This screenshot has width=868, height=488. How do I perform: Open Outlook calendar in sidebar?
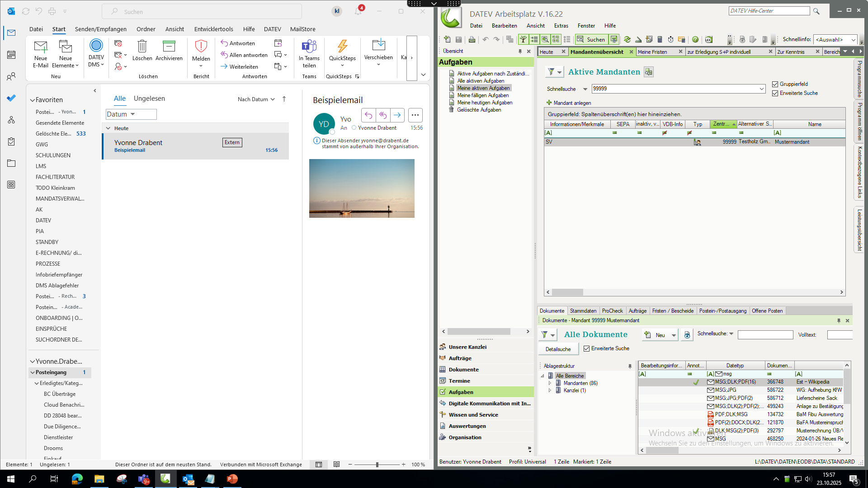click(x=11, y=55)
